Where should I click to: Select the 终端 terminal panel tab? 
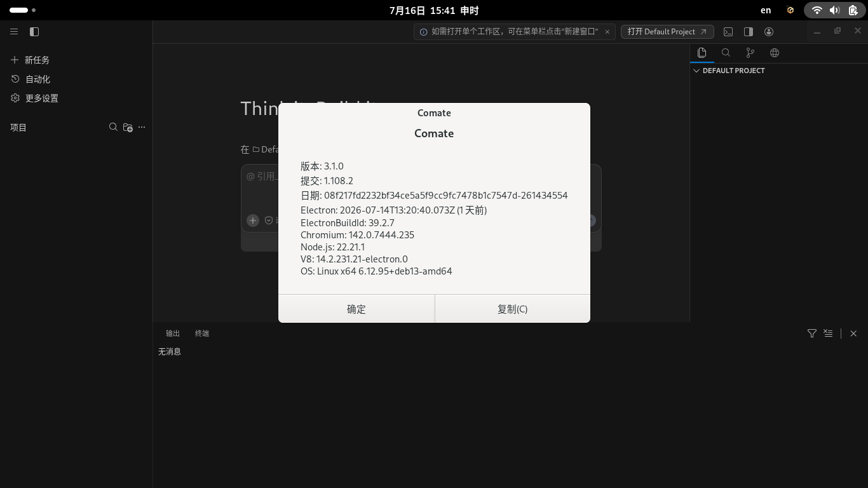[202, 333]
